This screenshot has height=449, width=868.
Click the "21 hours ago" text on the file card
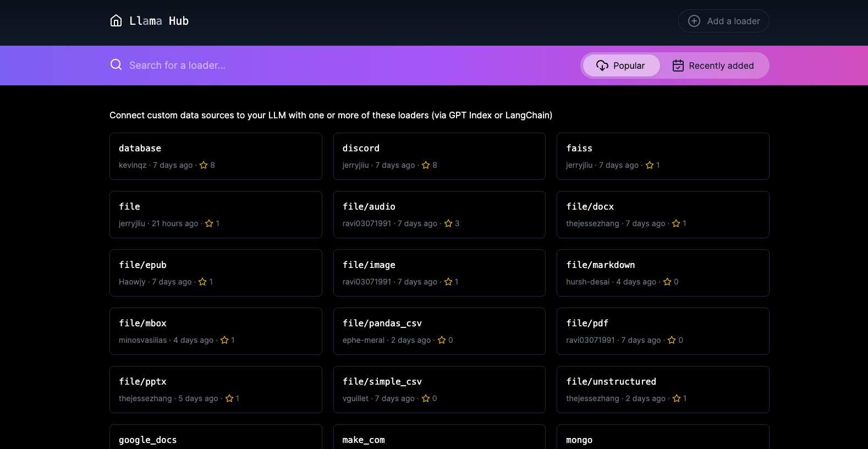click(175, 223)
